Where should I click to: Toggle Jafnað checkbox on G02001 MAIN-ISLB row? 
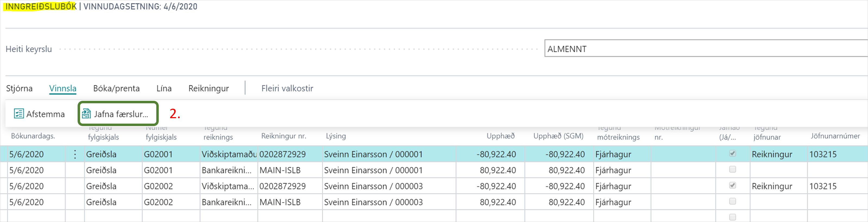coord(732,169)
